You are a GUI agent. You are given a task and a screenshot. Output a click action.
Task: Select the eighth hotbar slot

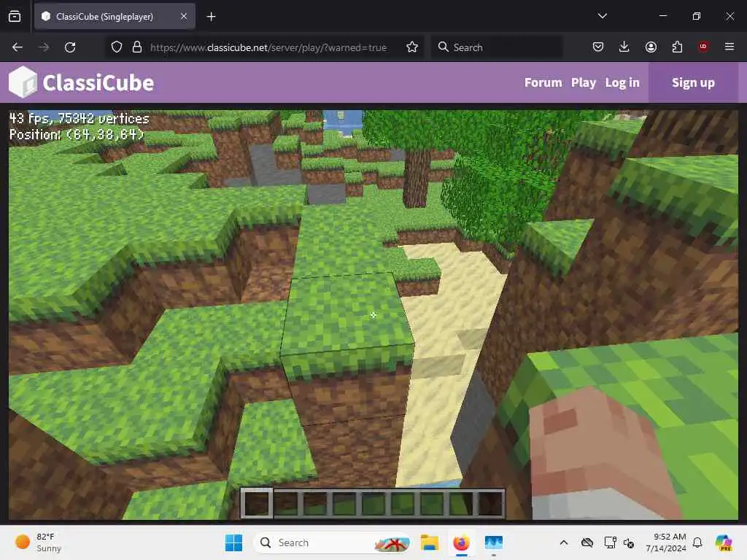460,503
